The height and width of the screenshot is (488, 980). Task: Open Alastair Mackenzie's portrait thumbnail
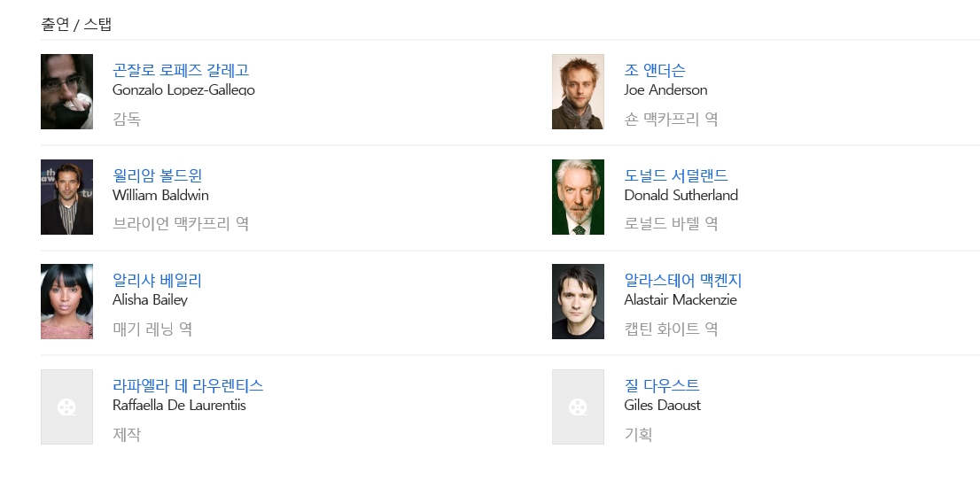578,302
